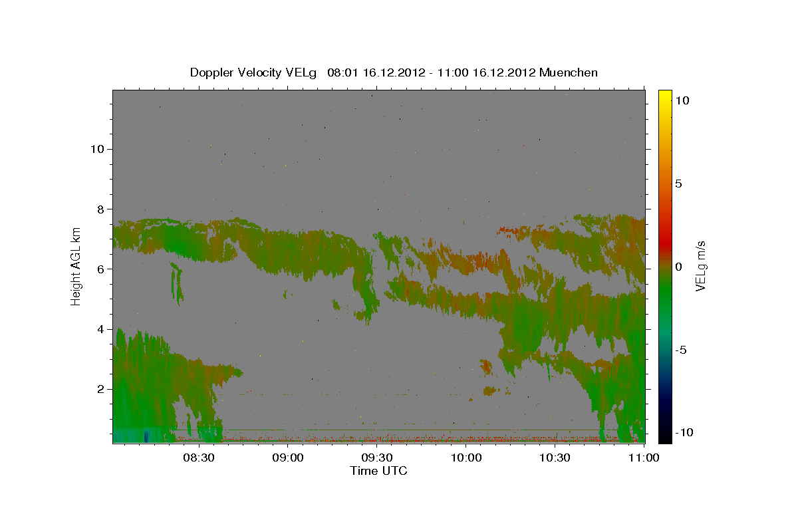The image size is (798, 532).
Task: Click the 09:30 time tick label
Action: pyautogui.click(x=377, y=458)
